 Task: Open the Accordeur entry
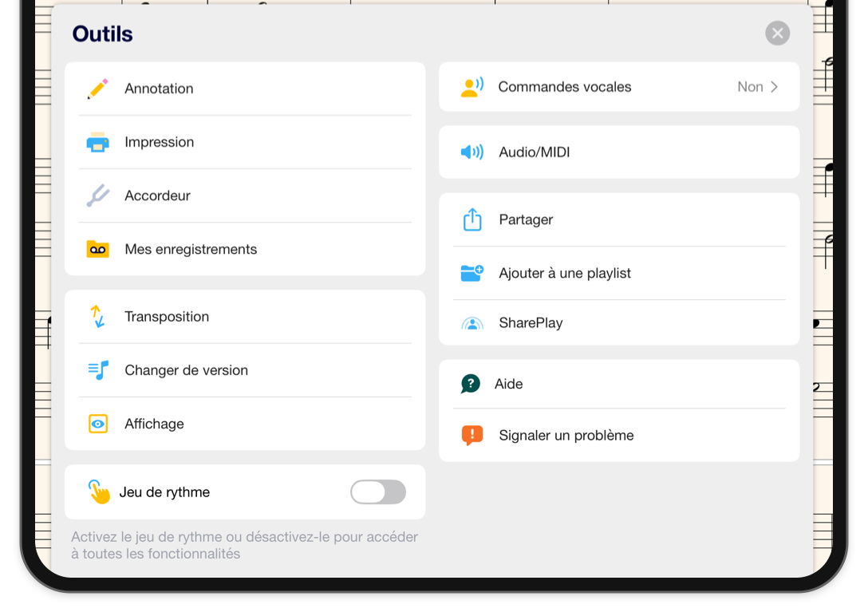pos(245,195)
